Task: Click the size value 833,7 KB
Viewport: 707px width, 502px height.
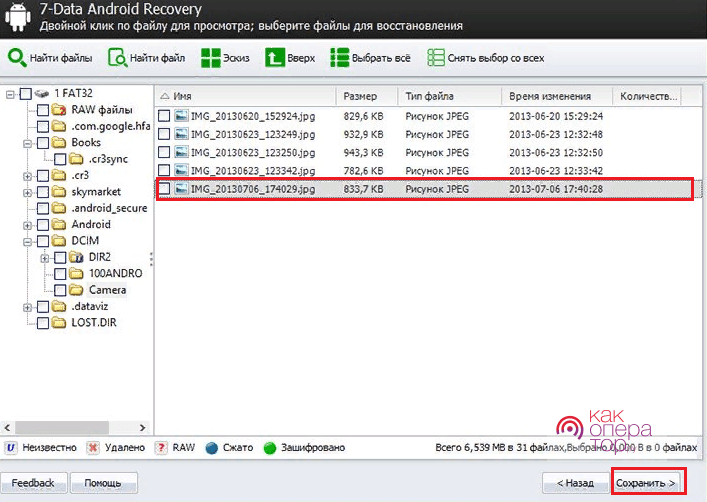Action: click(363, 189)
